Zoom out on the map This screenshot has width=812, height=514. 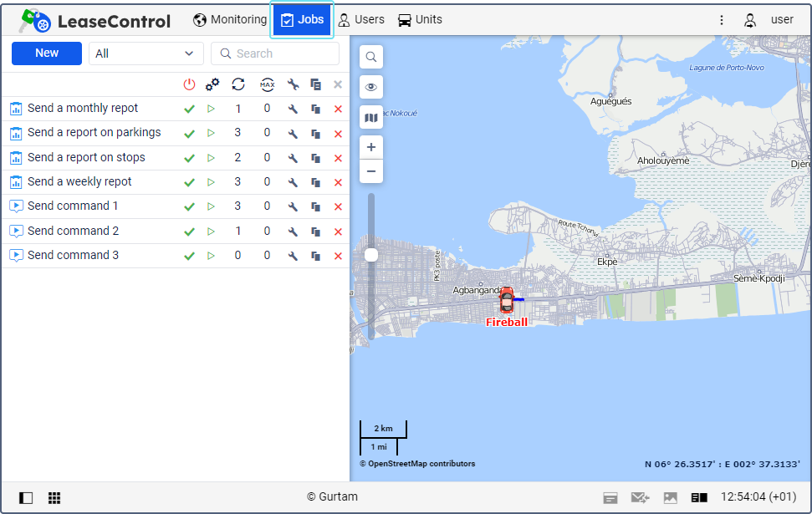tap(371, 171)
